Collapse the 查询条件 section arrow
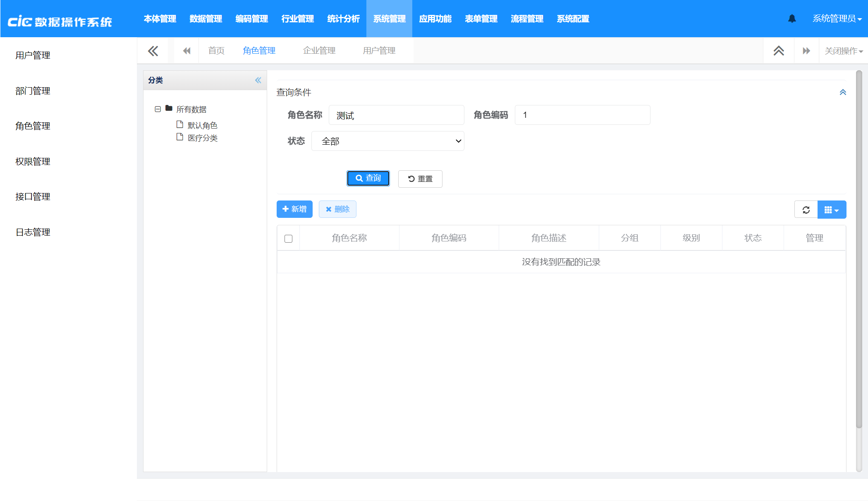Image resolution: width=868 pixels, height=501 pixels. pyautogui.click(x=842, y=92)
